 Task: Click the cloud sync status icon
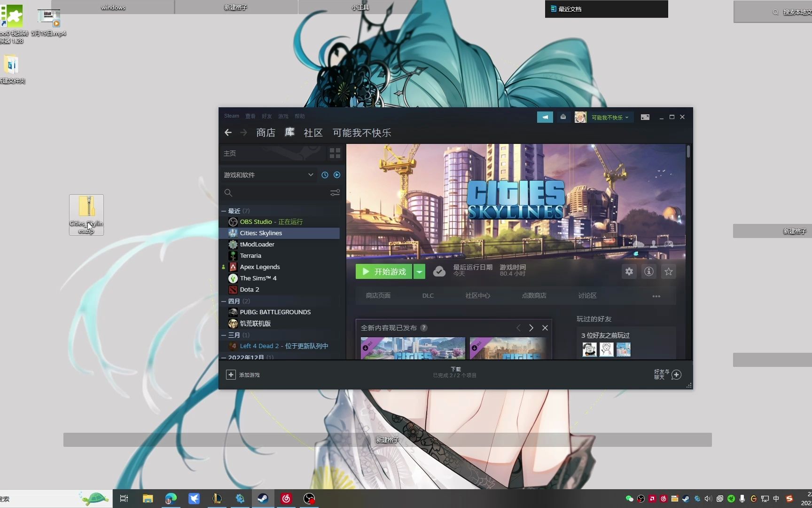coord(439,271)
